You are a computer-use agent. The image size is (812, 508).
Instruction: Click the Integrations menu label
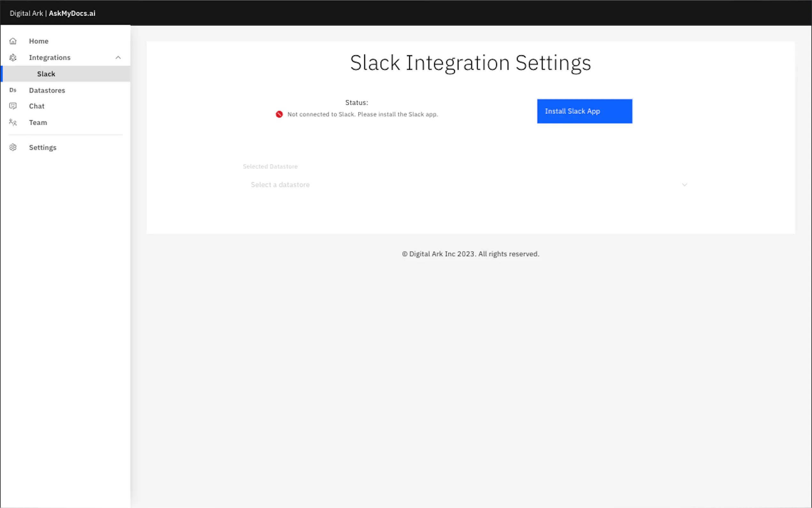click(50, 58)
